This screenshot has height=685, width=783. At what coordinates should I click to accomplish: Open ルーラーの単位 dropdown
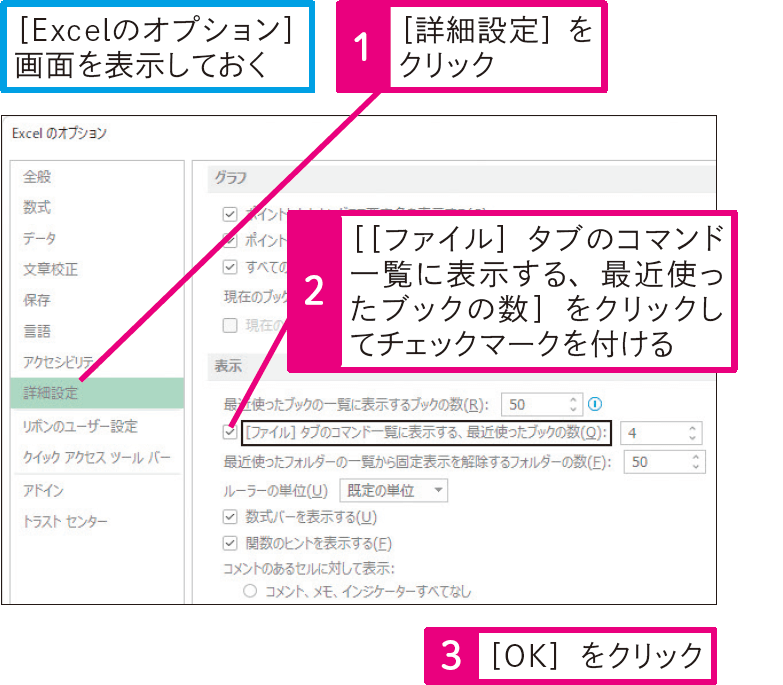tap(393, 491)
